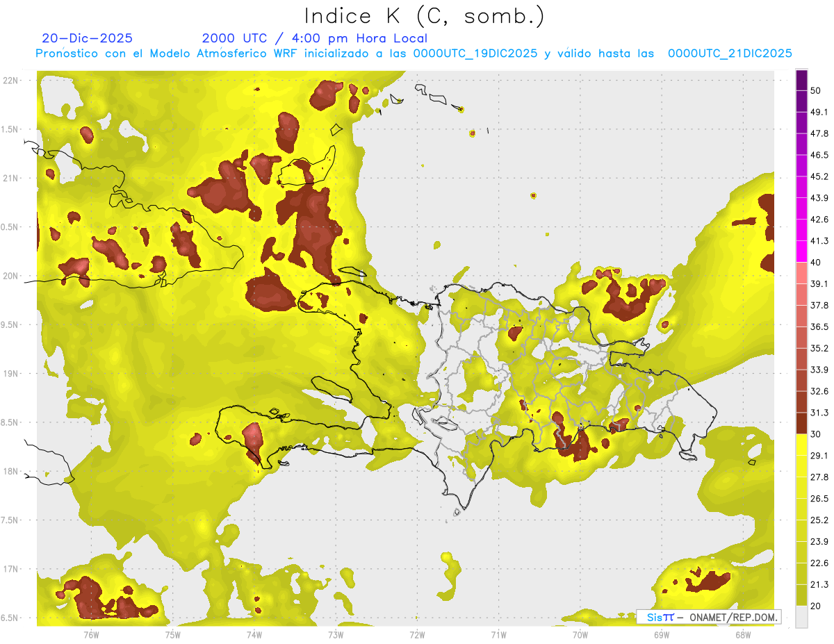Click the "21.3" colorbar label
The image size is (834, 644).
pos(819,585)
